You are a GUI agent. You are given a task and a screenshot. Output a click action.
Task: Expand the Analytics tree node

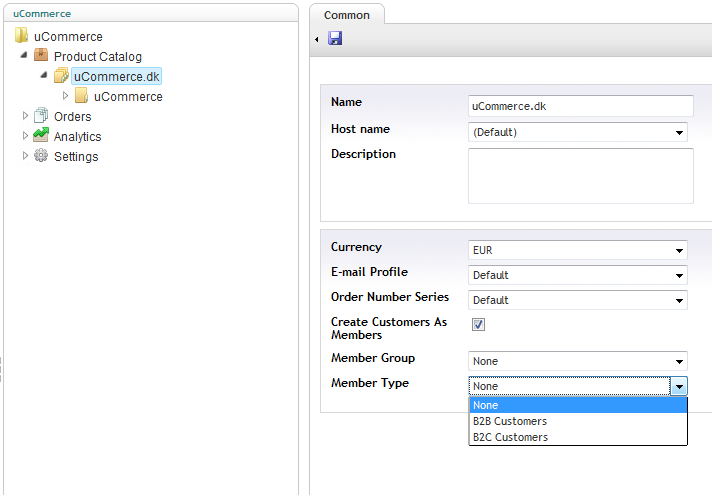pos(25,135)
